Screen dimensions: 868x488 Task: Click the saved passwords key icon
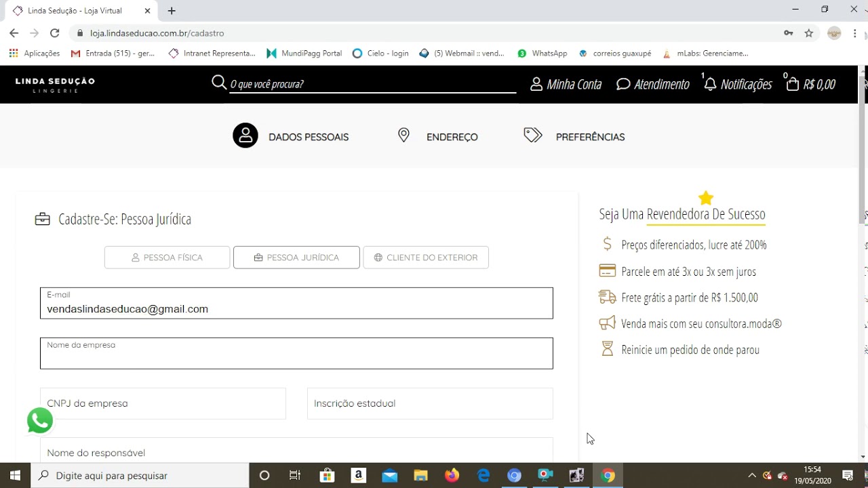[788, 33]
